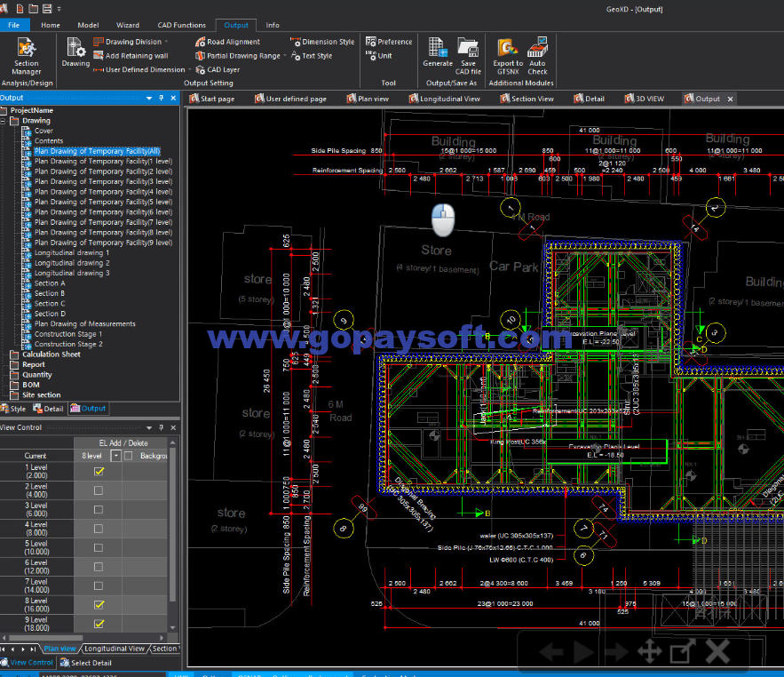Click Save CAD file
This screenshot has width=784, height=677.
click(468, 56)
